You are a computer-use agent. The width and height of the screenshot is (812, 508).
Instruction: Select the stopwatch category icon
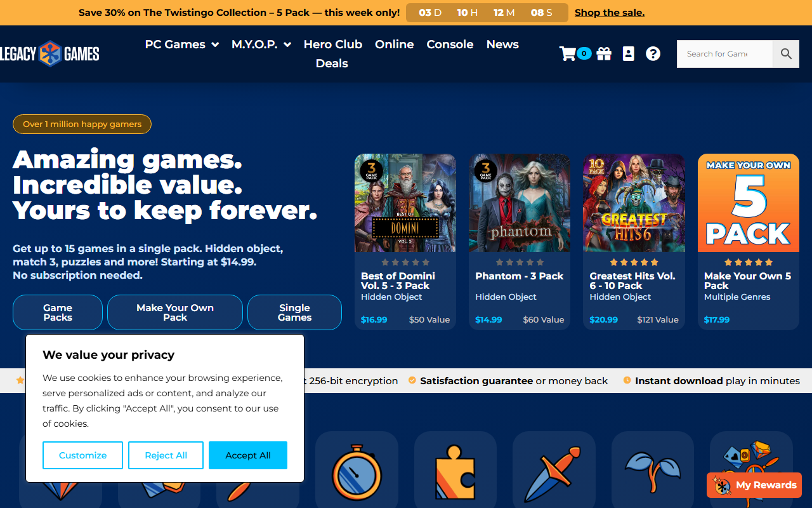pyautogui.click(x=357, y=473)
